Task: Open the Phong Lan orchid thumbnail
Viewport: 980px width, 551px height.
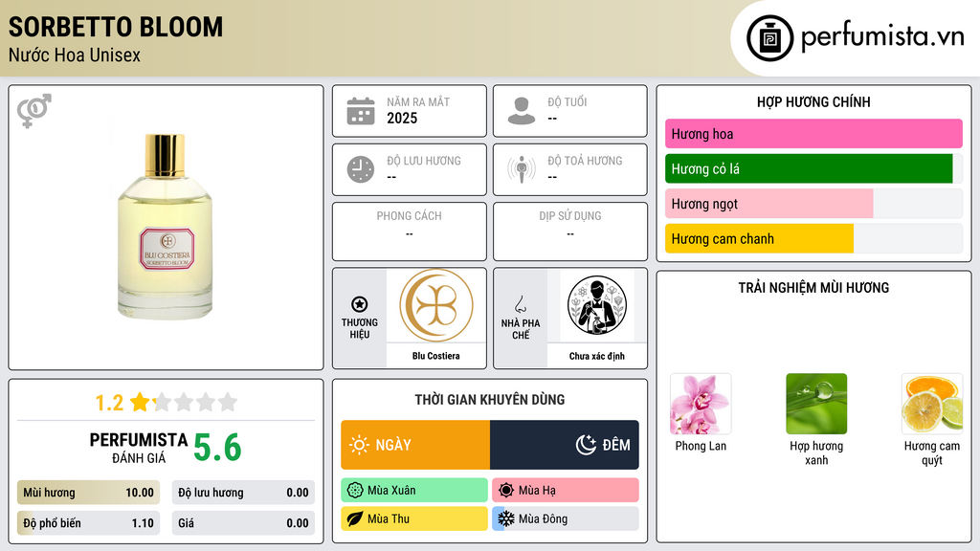Action: coord(701,405)
